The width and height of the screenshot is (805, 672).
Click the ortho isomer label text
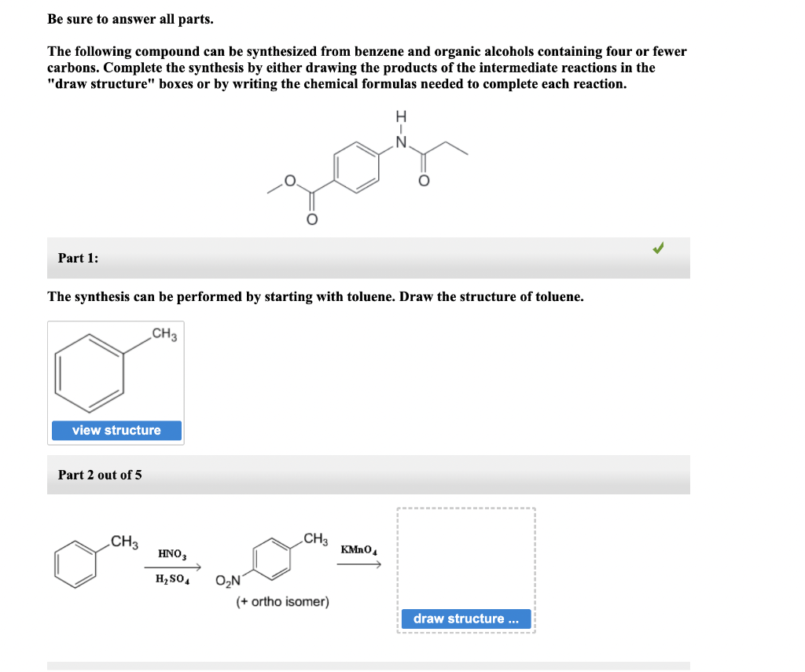[282, 600]
